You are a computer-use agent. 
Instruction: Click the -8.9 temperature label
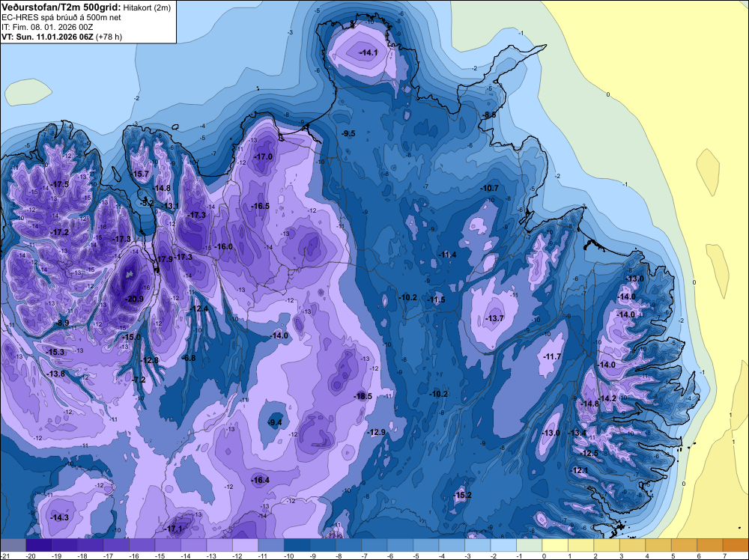(x=62, y=323)
